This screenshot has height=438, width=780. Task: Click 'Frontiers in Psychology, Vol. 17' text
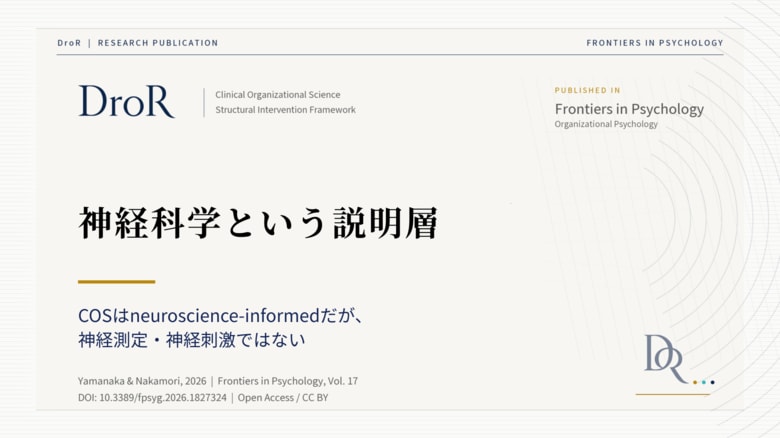[288, 381]
